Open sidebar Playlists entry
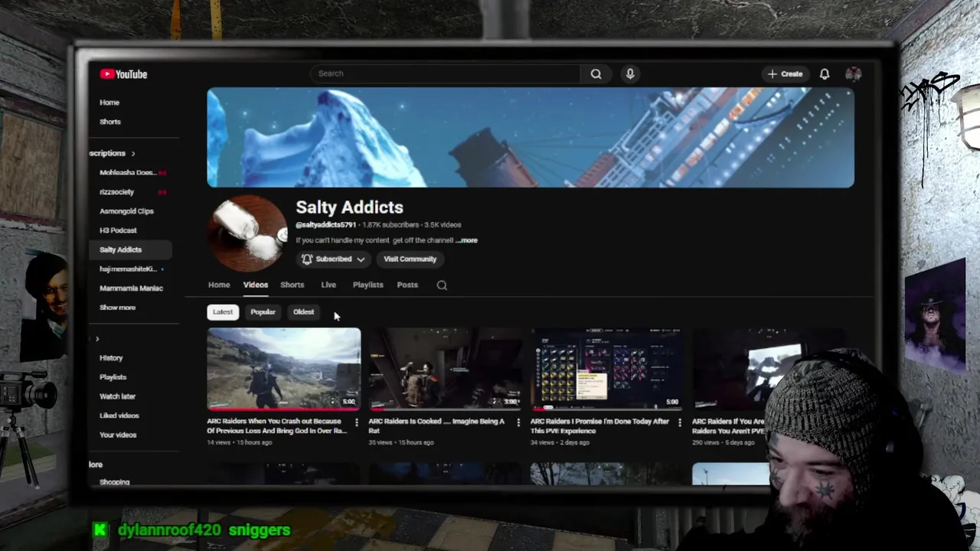Image resolution: width=980 pixels, height=551 pixels. pos(113,377)
